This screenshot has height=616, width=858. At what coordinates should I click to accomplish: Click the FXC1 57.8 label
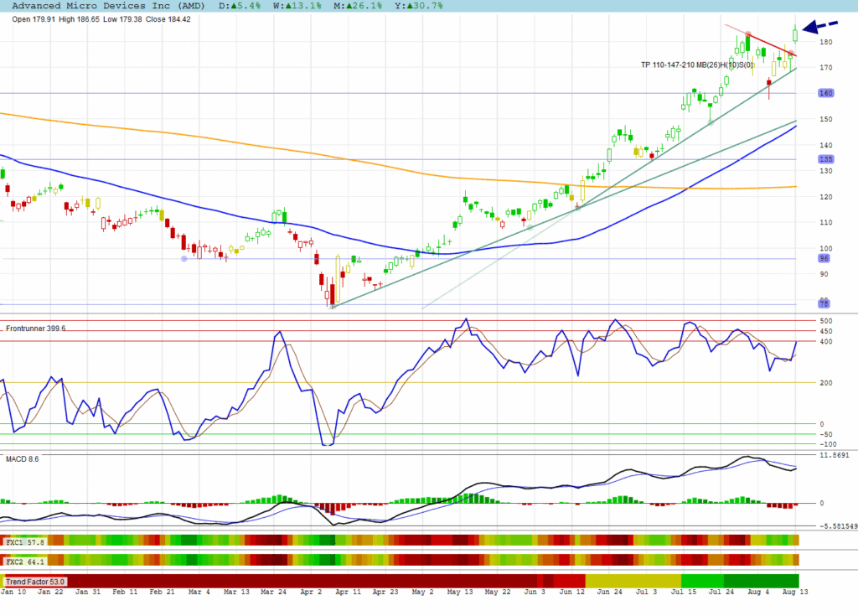(x=25, y=542)
